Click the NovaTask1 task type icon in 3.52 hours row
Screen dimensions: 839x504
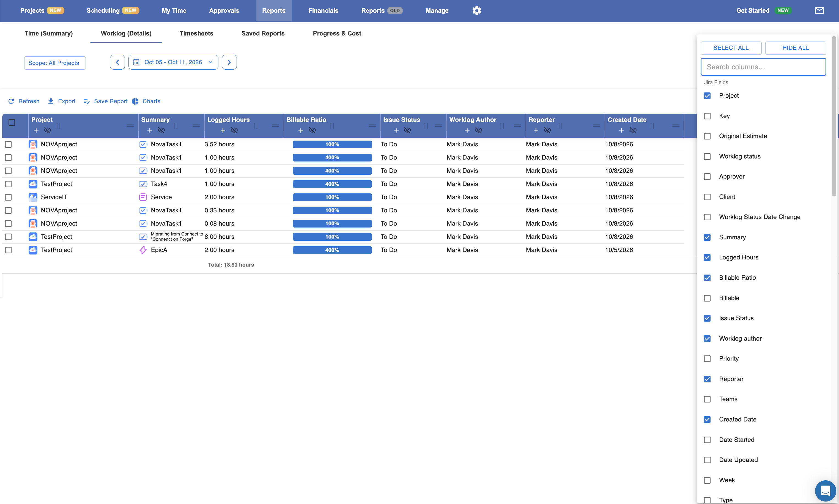[x=143, y=144]
